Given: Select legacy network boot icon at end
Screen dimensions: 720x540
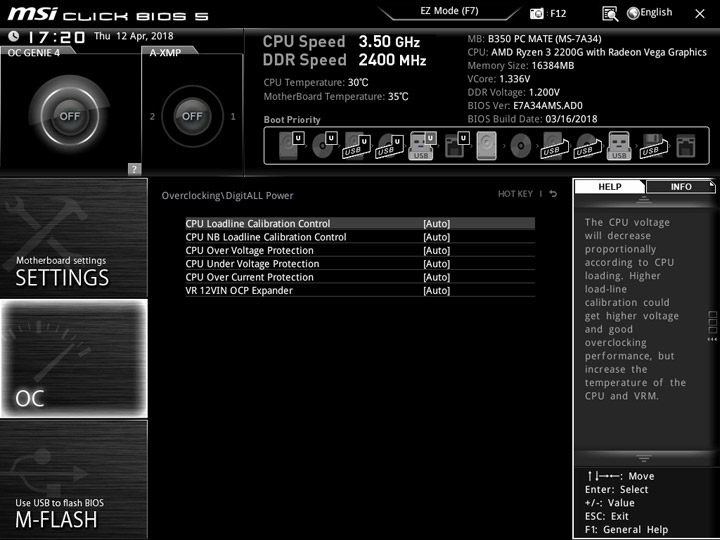Looking at the screenshot, I should coord(686,146).
